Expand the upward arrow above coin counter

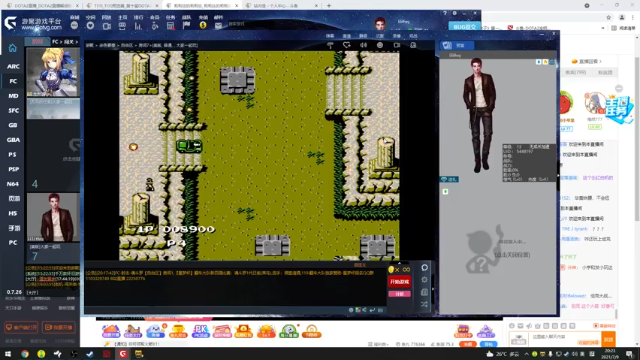(399, 263)
